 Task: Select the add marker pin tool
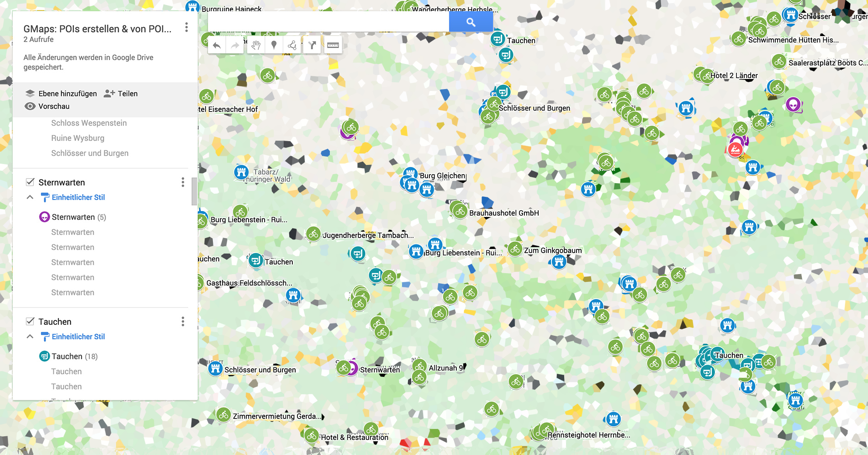point(274,45)
